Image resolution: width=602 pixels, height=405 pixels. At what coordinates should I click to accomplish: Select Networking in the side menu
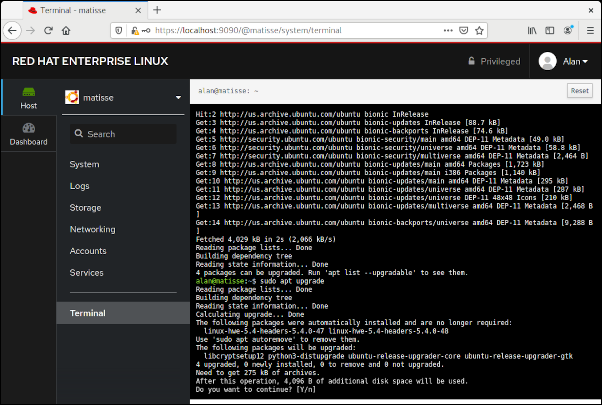[x=92, y=229]
